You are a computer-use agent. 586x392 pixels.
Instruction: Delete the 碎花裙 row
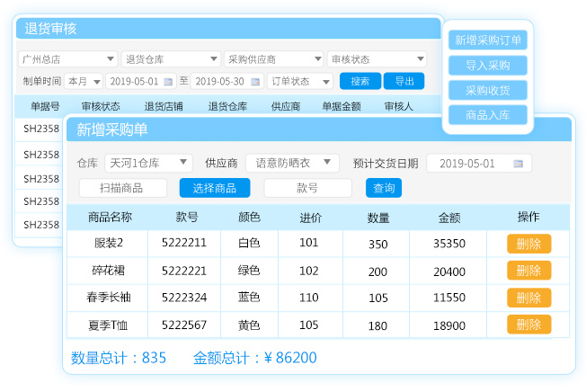coord(528,271)
